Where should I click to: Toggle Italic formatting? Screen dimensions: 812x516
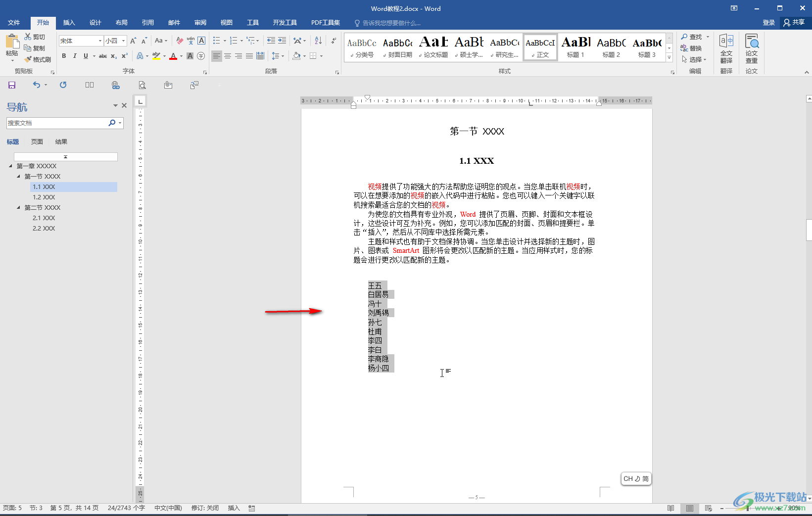click(x=75, y=56)
